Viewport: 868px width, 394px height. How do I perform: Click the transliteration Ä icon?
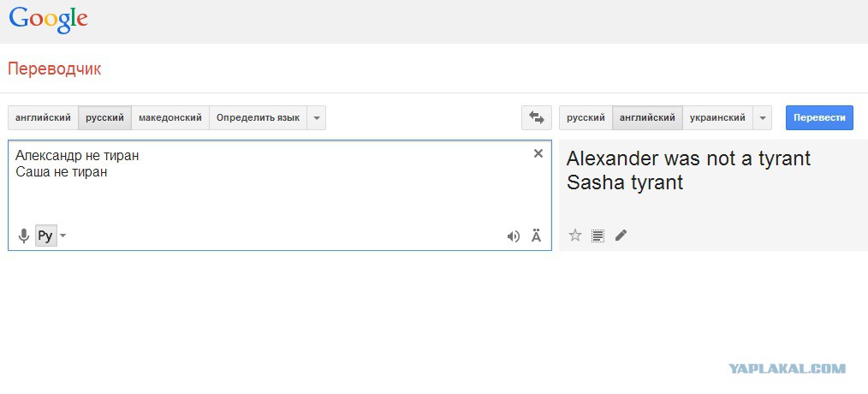537,236
